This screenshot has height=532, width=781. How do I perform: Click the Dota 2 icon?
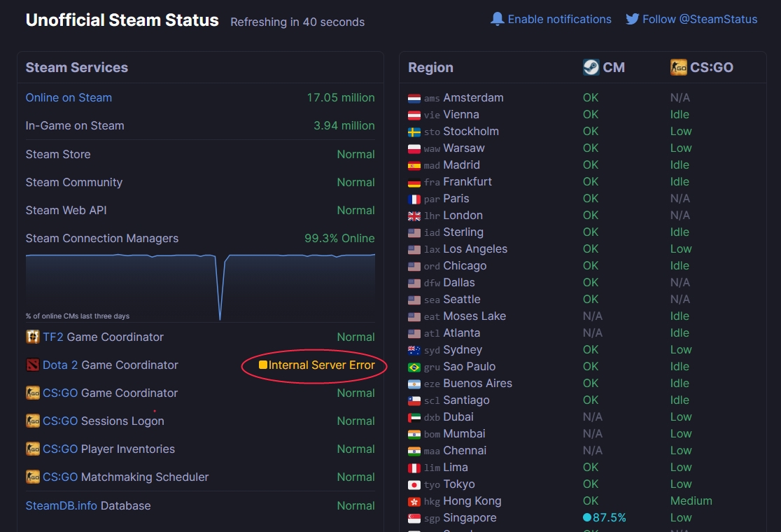33,365
